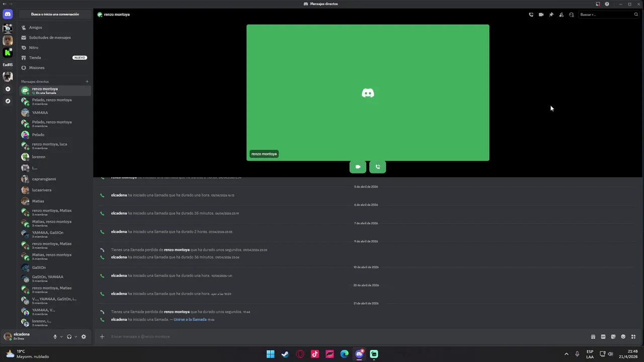The height and width of the screenshot is (362, 644).
Task: Open renzo montoya, luca group chat
Action: click(x=55, y=146)
